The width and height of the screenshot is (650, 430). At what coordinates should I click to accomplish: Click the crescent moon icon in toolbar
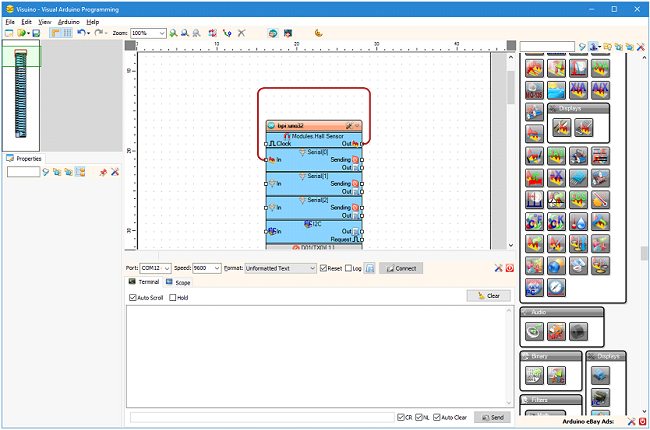point(318,33)
